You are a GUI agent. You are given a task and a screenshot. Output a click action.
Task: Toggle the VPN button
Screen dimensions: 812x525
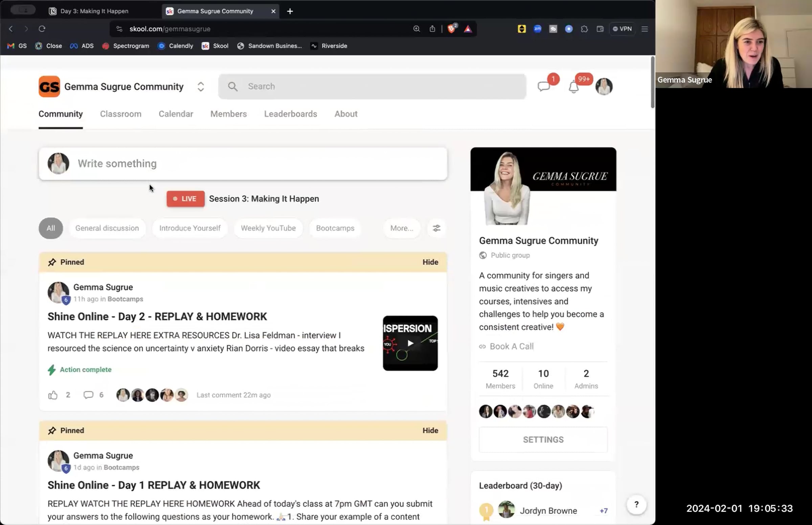tap(622, 29)
